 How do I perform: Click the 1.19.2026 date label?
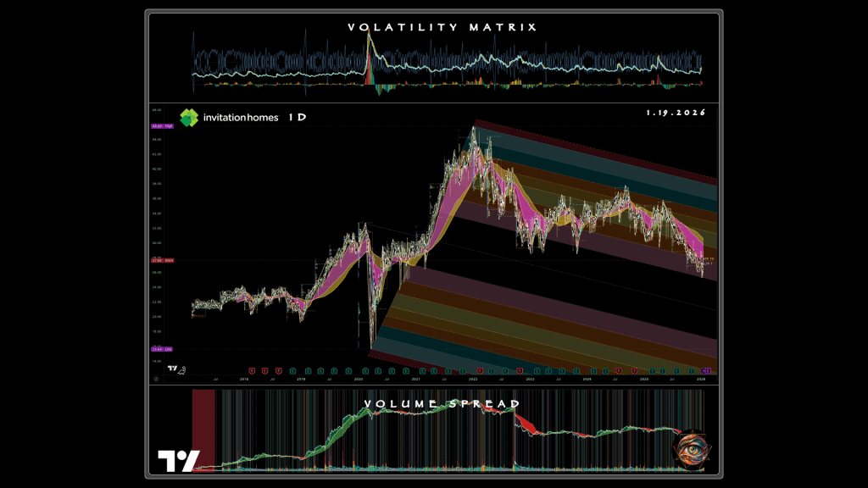[676, 113]
